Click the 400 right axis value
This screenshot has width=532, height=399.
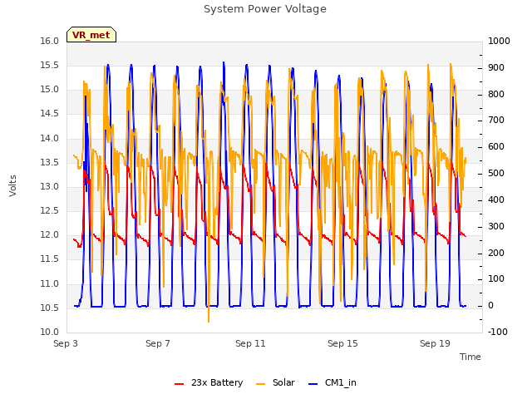[x=496, y=200]
